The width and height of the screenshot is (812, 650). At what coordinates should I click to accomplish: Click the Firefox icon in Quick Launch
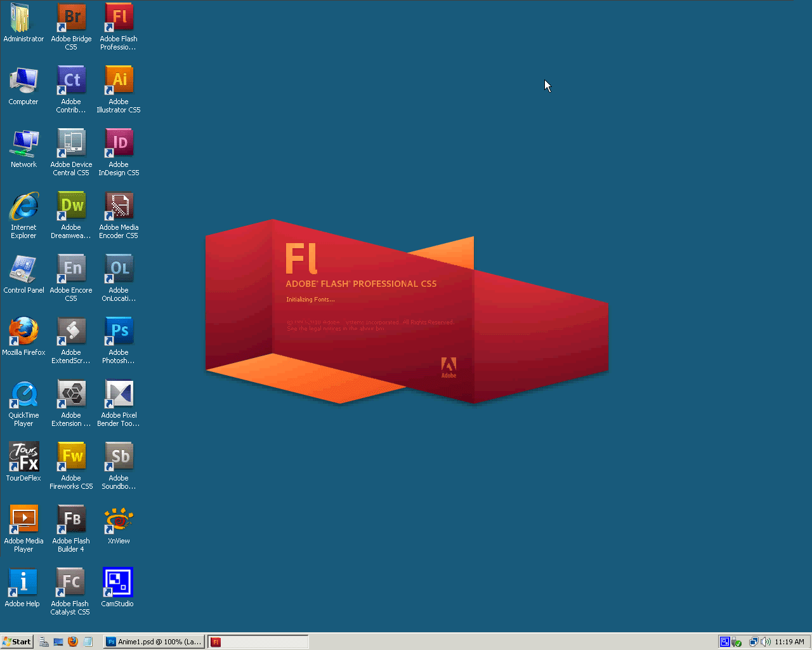click(x=73, y=642)
